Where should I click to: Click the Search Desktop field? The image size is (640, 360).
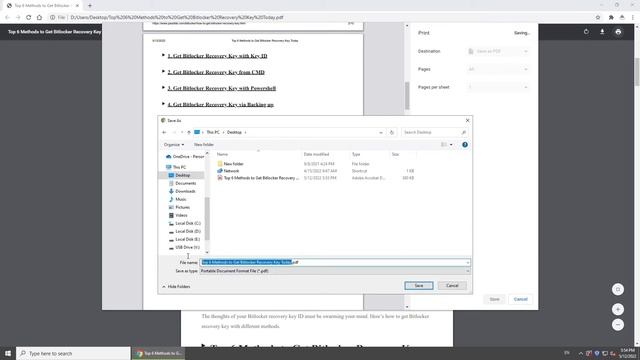[434, 132]
